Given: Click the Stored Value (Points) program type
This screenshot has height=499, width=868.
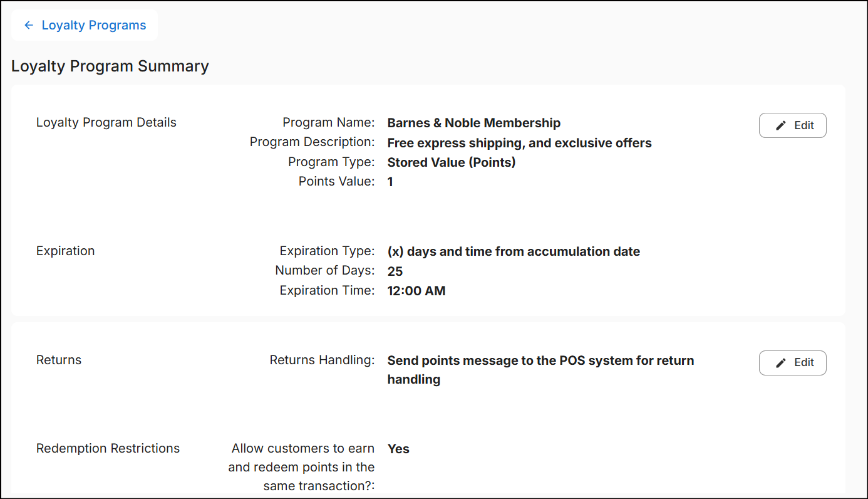Looking at the screenshot, I should [452, 162].
